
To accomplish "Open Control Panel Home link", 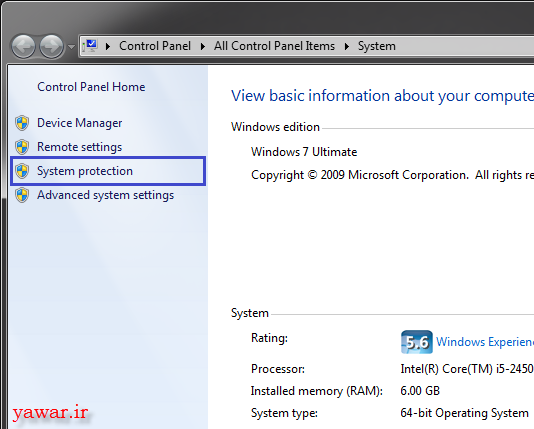I will (91, 87).
